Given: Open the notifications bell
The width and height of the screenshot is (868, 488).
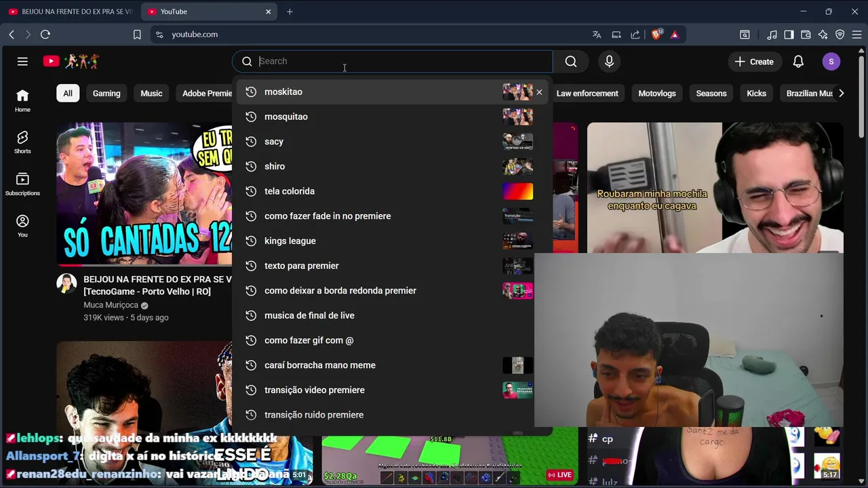Looking at the screenshot, I should [x=798, y=62].
